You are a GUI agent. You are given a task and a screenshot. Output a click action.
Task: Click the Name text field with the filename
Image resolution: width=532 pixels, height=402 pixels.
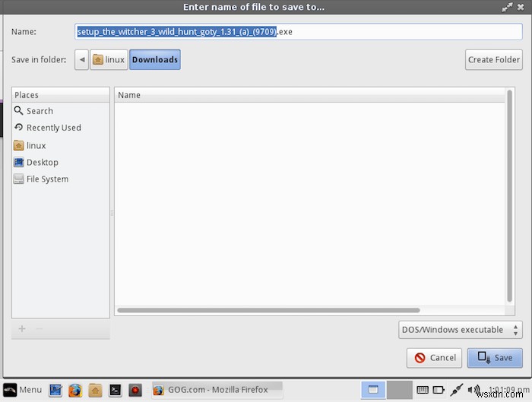298,32
